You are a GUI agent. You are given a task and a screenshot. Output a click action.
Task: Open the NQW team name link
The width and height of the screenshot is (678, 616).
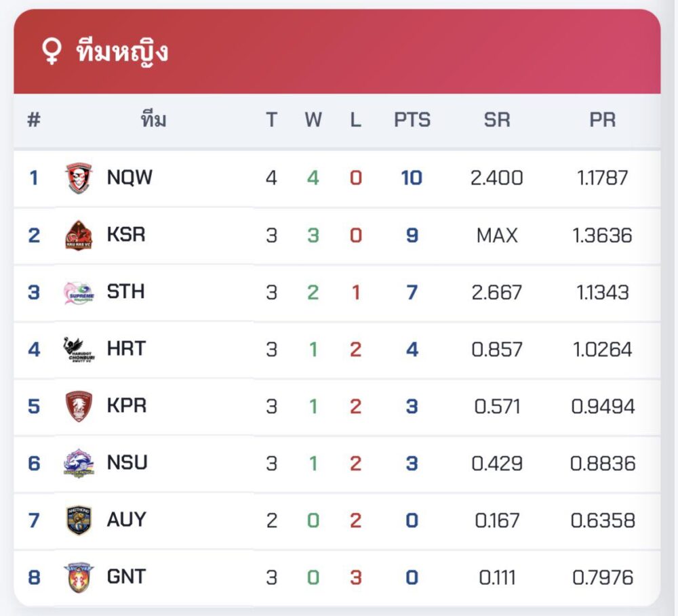click(129, 178)
